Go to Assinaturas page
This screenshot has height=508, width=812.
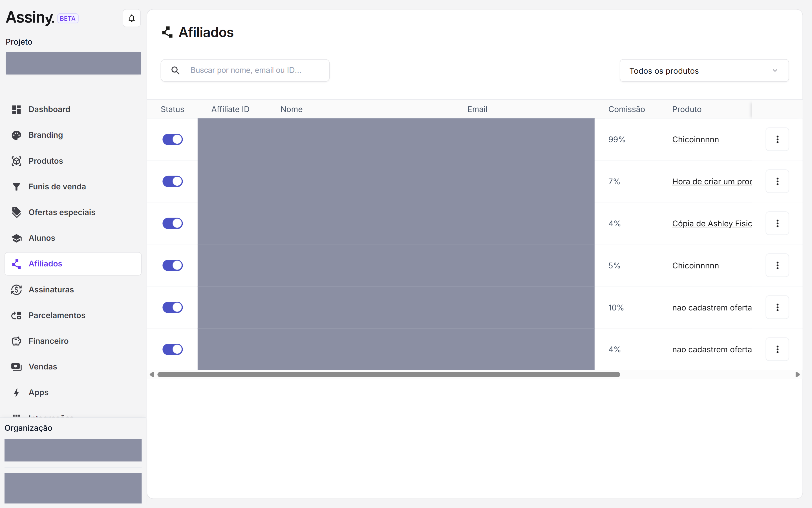[73, 290]
